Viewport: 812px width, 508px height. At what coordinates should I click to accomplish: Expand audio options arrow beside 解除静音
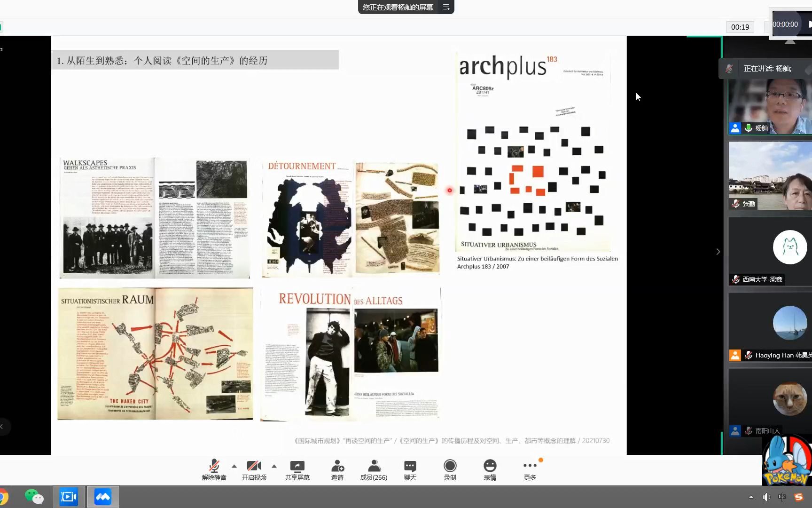point(234,466)
